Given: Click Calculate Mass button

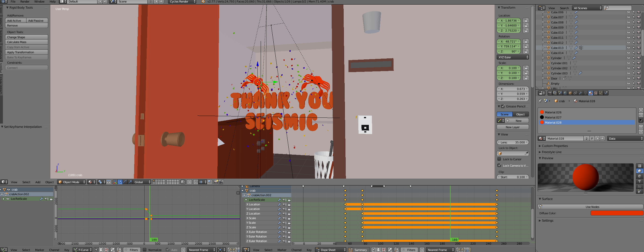Looking at the screenshot, I should tap(26, 42).
